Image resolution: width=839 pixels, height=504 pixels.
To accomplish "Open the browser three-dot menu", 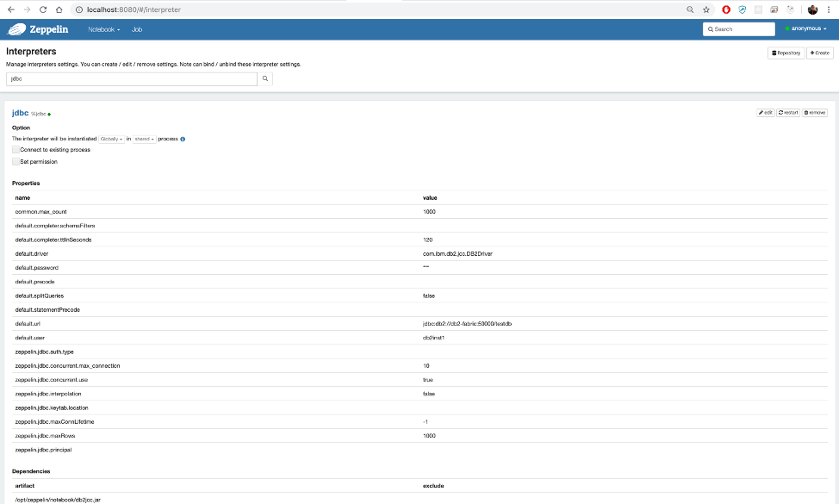I will tap(829, 9).
